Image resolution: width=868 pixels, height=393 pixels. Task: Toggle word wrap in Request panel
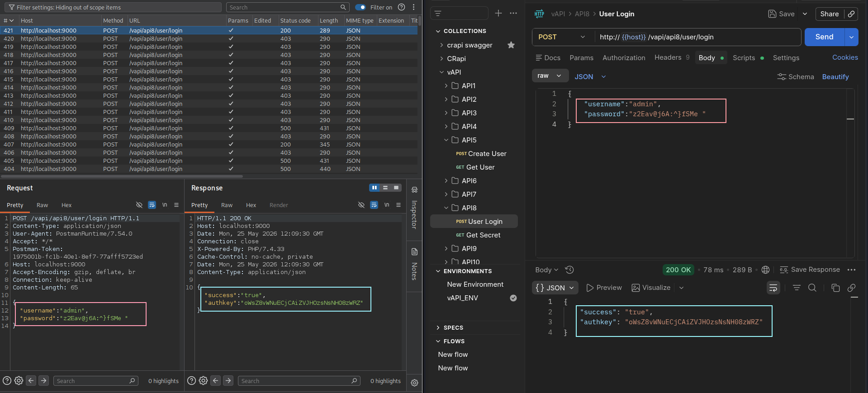tap(152, 205)
